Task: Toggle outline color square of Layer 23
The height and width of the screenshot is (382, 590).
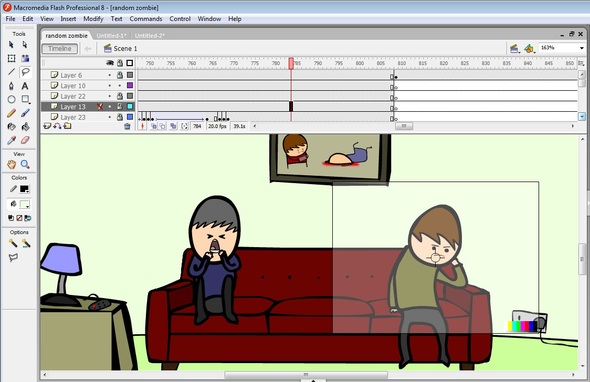Action: click(x=130, y=117)
